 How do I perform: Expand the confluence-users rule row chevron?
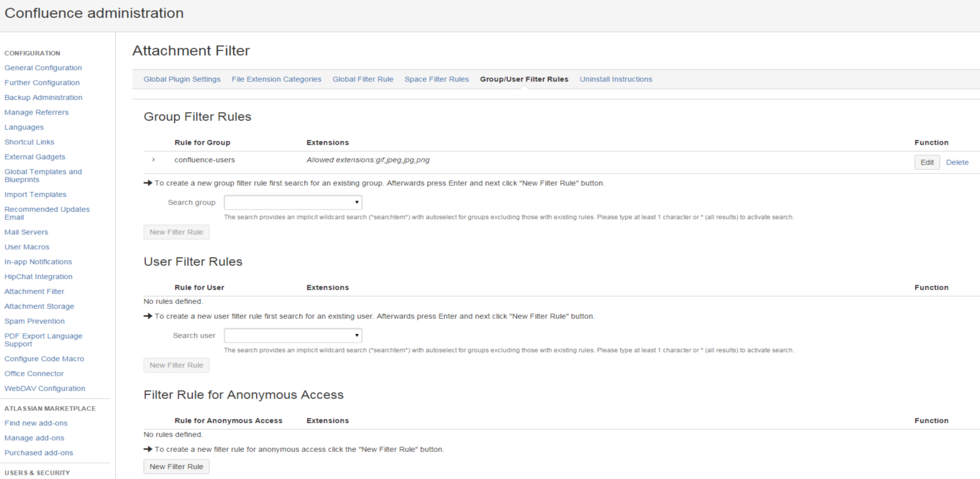point(153,160)
